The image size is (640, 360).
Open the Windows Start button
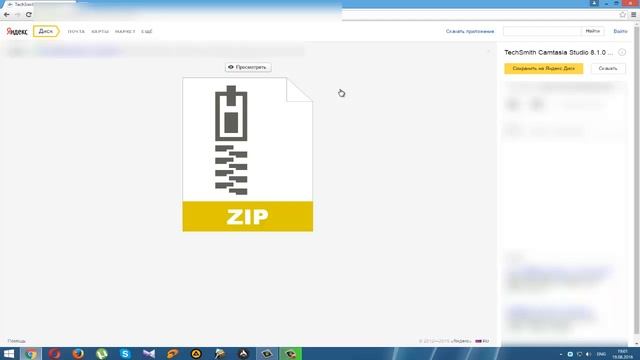pos(9,353)
